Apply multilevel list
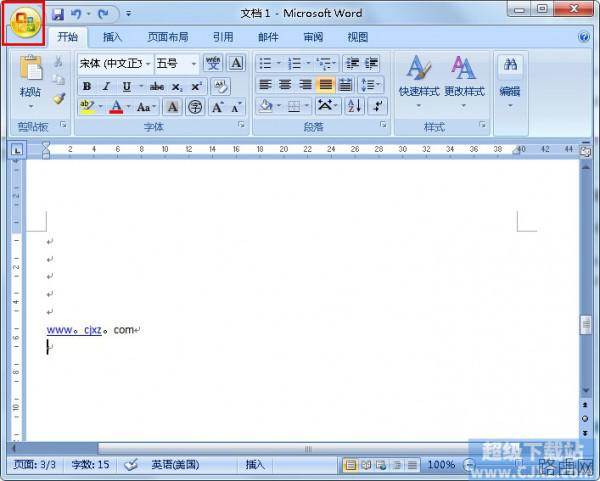The height and width of the screenshot is (481, 600). pos(324,63)
